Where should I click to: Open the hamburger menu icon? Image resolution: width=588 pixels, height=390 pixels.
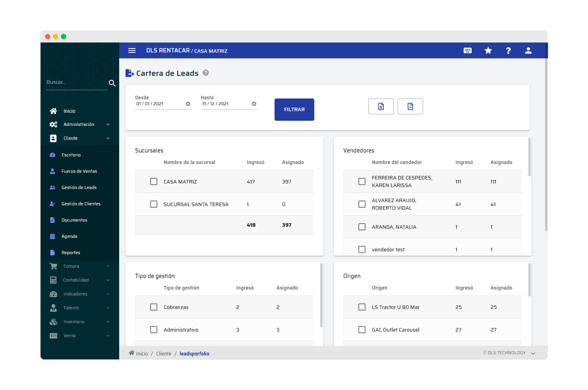coord(132,50)
